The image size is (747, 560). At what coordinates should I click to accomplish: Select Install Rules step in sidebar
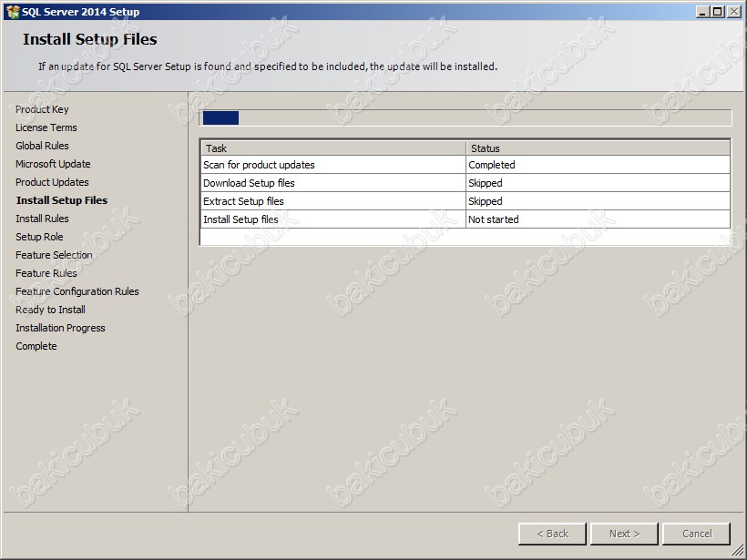pos(42,219)
